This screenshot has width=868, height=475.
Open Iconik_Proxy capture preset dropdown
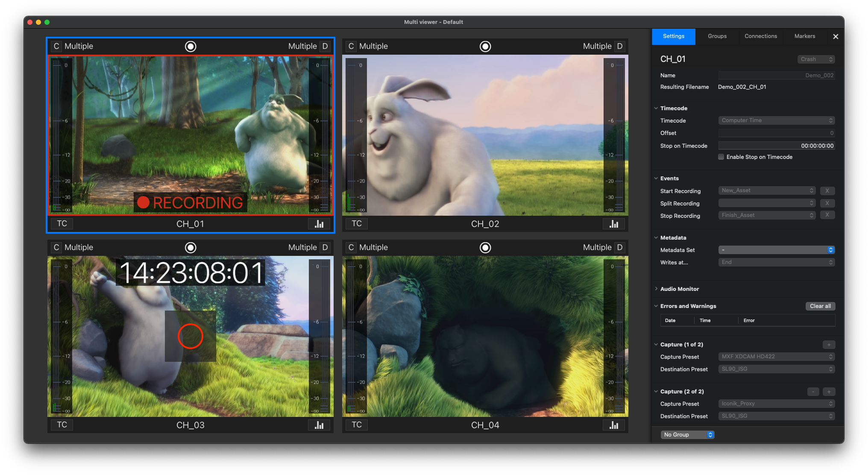(777, 404)
